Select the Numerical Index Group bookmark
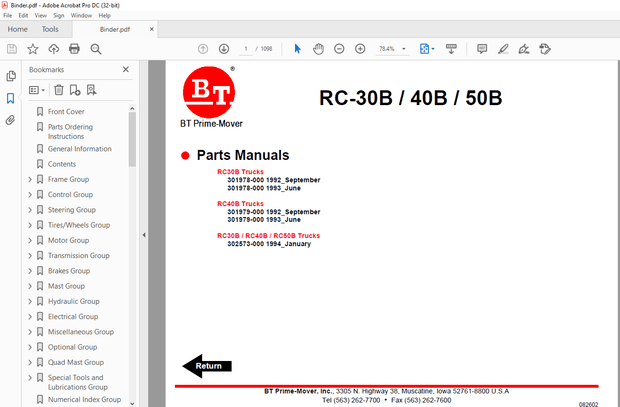This screenshot has width=620, height=407. (x=84, y=400)
